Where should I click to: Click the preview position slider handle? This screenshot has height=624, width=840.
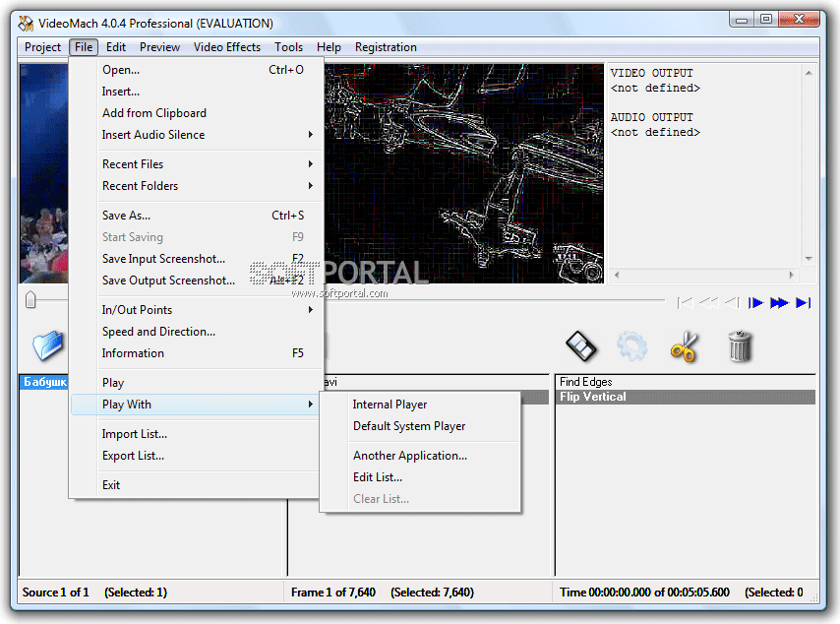[30, 300]
